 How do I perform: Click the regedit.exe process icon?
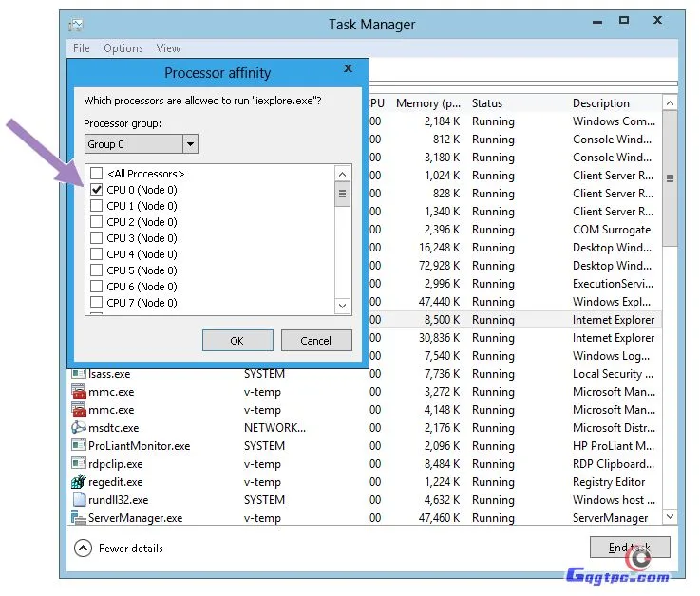[79, 482]
